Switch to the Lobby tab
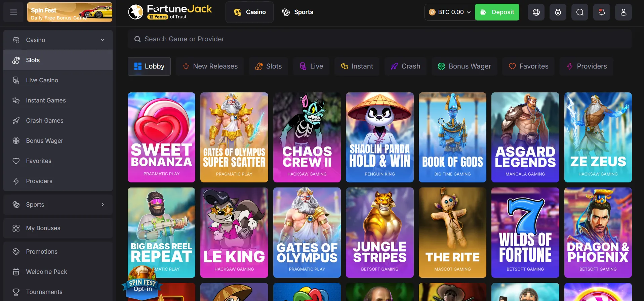Viewport: 644px width, 301px height. [x=149, y=66]
